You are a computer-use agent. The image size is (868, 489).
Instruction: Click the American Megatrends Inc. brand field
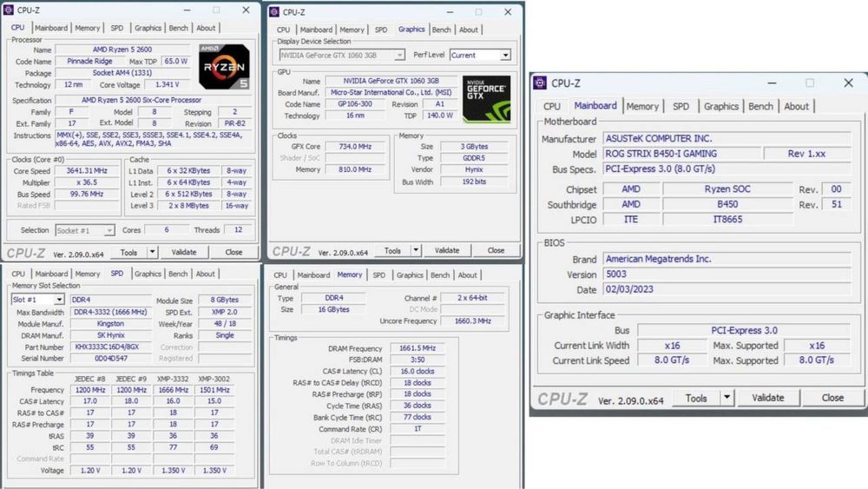(727, 259)
